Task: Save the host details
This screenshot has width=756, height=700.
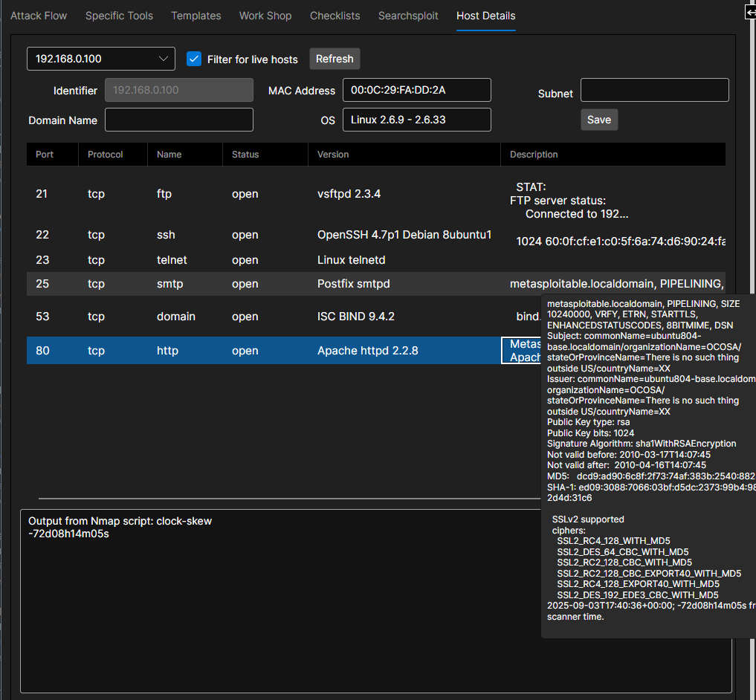Action: (x=598, y=120)
